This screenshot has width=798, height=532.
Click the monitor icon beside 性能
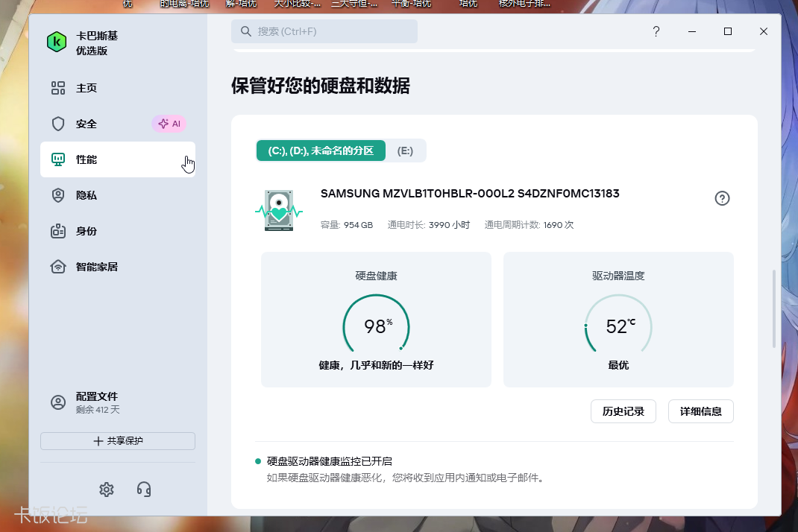(x=58, y=159)
